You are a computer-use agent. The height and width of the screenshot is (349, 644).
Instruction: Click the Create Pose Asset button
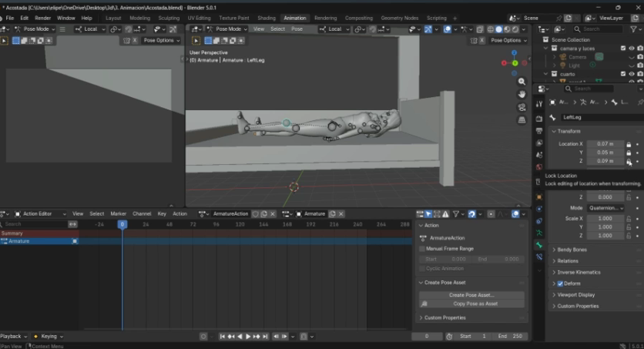point(471,294)
